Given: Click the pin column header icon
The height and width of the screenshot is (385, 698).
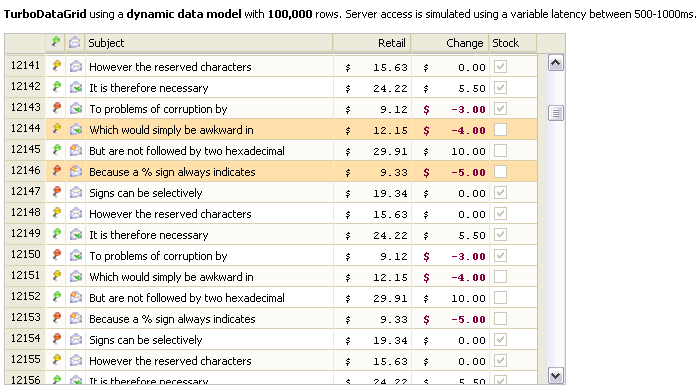Looking at the screenshot, I should click(x=56, y=42).
